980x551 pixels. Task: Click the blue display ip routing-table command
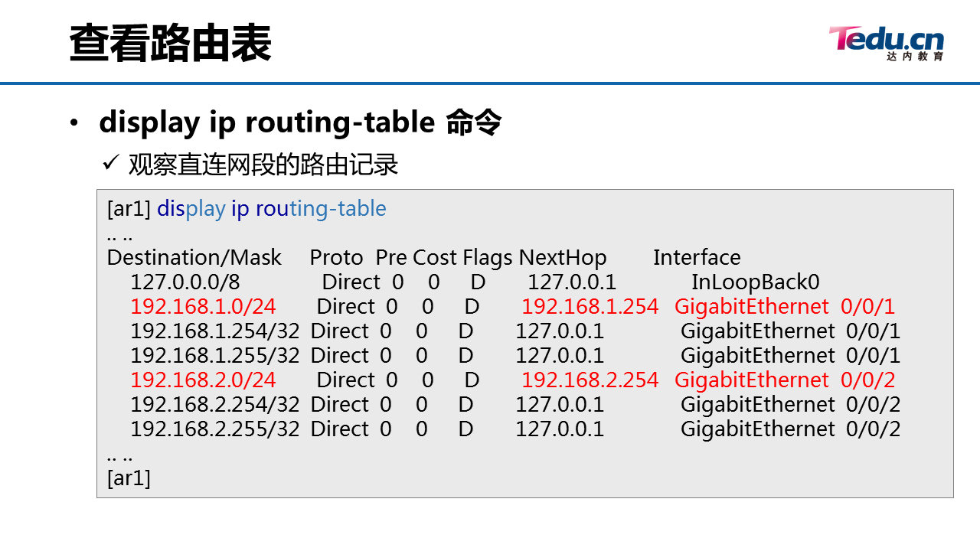[x=272, y=208]
